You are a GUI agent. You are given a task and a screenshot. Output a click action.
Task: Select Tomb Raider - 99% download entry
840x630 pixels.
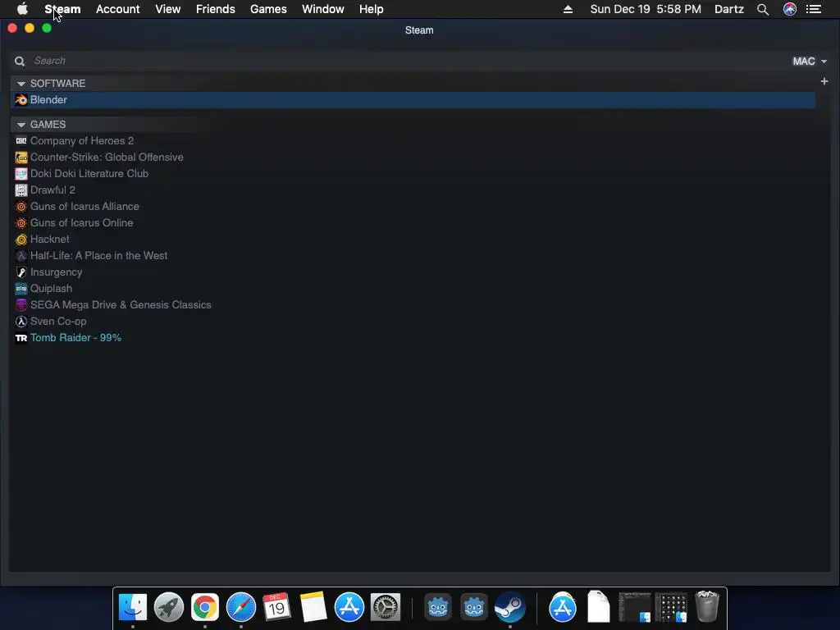pyautogui.click(x=75, y=338)
